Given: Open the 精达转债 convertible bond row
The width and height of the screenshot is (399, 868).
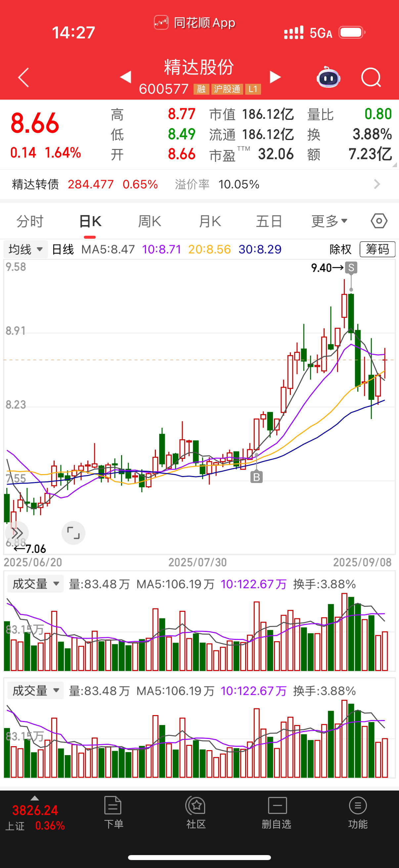Looking at the screenshot, I should click(199, 184).
